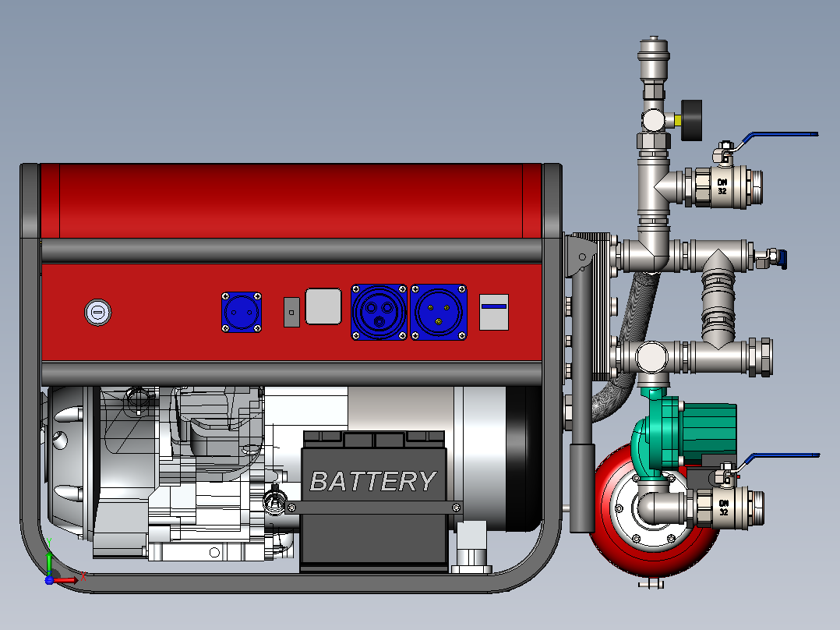Select the BATTERY label text
Screen dimensions: 840x630
372,482
